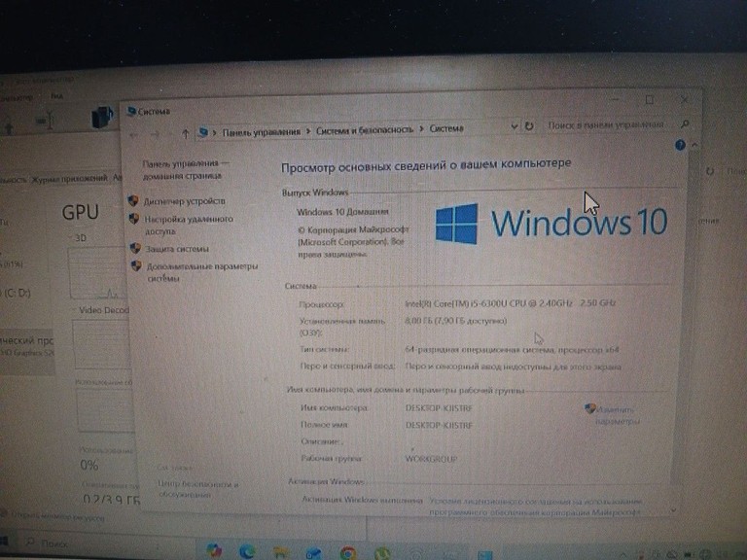Click the 3D graph in Task Manager GPU panel
747x560 pixels.
97,272
